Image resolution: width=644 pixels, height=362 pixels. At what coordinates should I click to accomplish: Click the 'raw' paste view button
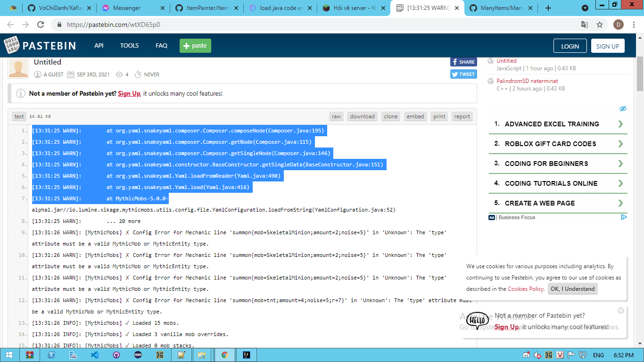click(x=336, y=116)
